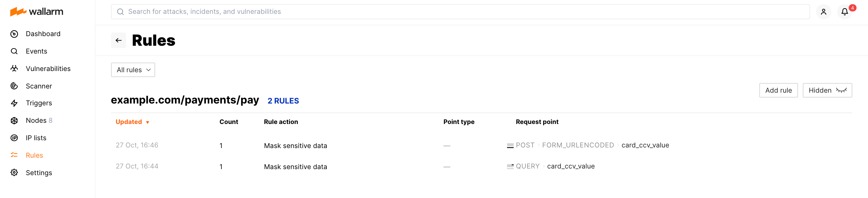
Task: Click the Dashboard gauge icon
Action: (14, 34)
